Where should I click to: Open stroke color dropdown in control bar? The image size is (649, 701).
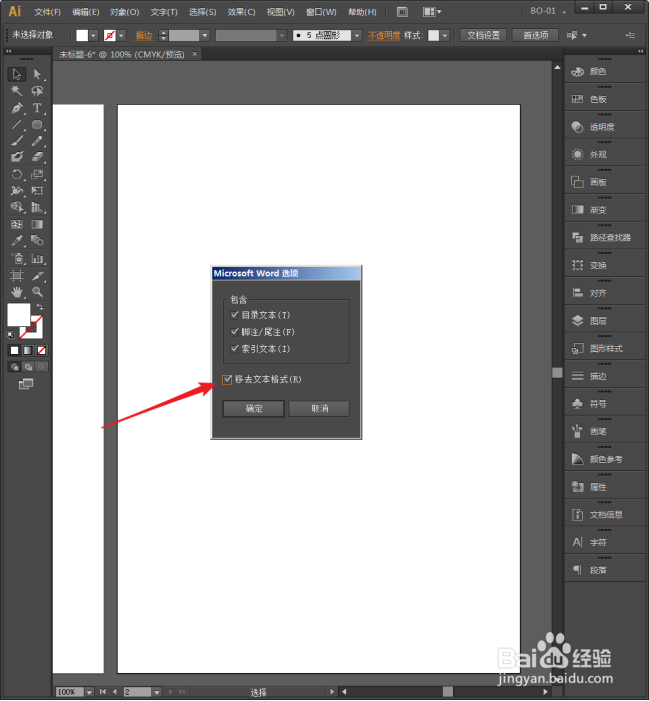tap(121, 35)
